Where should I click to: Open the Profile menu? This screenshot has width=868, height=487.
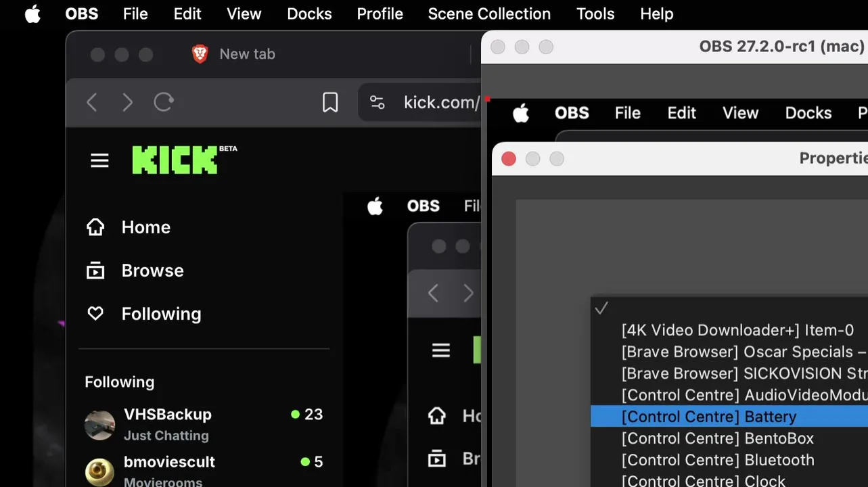click(x=380, y=14)
